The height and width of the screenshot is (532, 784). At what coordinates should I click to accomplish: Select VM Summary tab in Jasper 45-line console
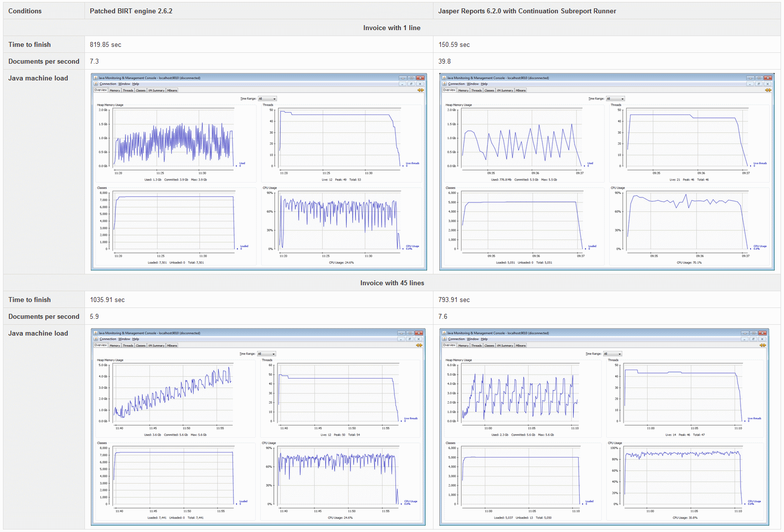505,345
